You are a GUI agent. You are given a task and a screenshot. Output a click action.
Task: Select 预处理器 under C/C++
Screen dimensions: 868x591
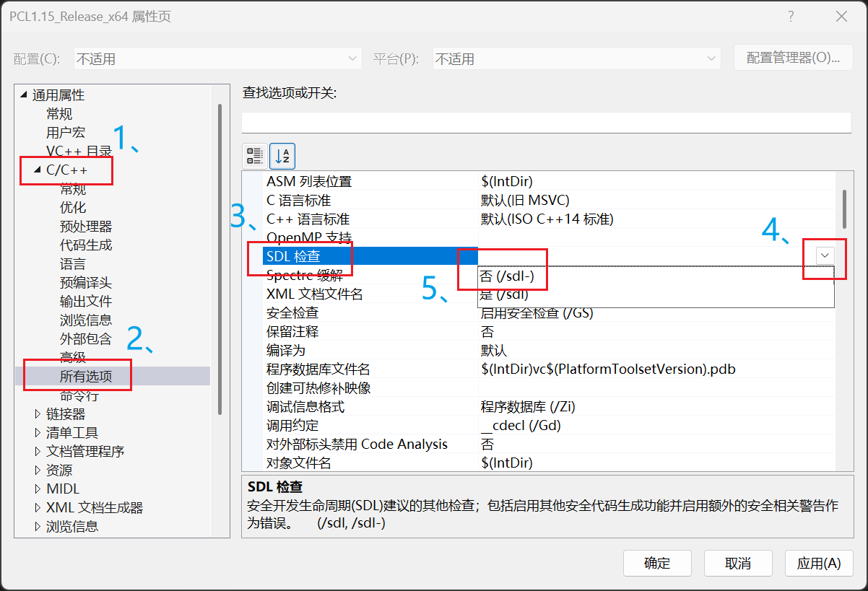coord(86,226)
